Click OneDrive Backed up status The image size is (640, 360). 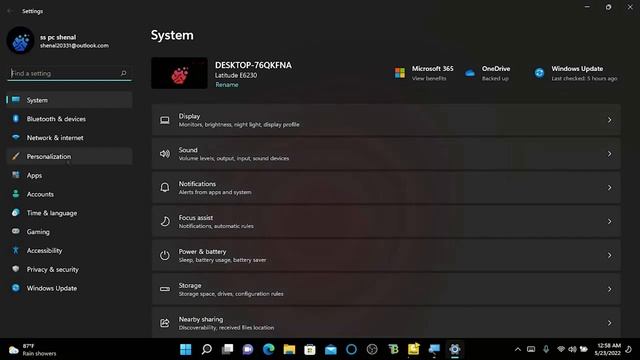pyautogui.click(x=495, y=78)
